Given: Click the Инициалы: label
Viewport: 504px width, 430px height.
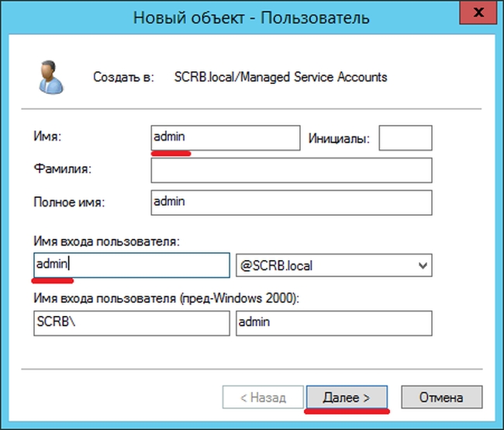Looking at the screenshot, I should pyautogui.click(x=339, y=139).
